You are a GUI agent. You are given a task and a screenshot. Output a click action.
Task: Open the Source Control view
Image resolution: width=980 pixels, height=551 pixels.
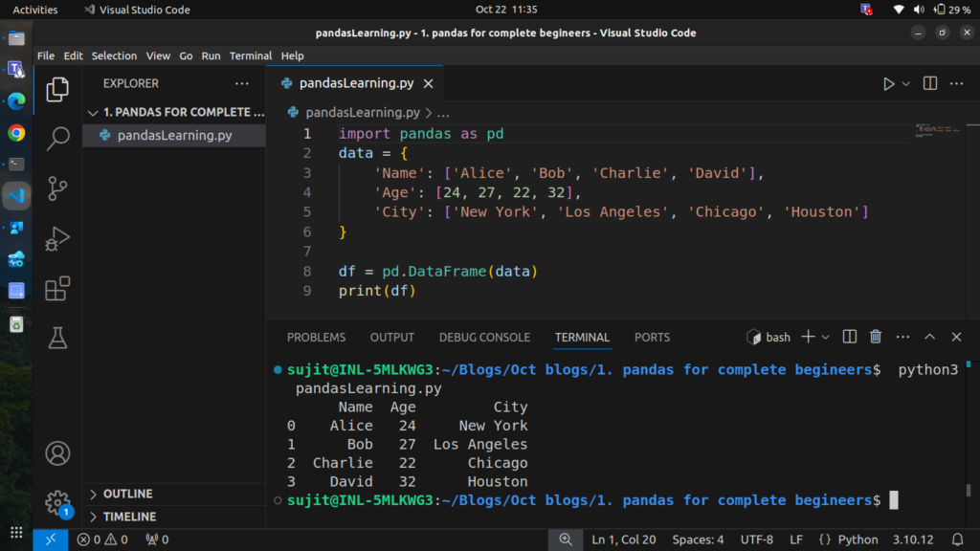[x=57, y=188]
